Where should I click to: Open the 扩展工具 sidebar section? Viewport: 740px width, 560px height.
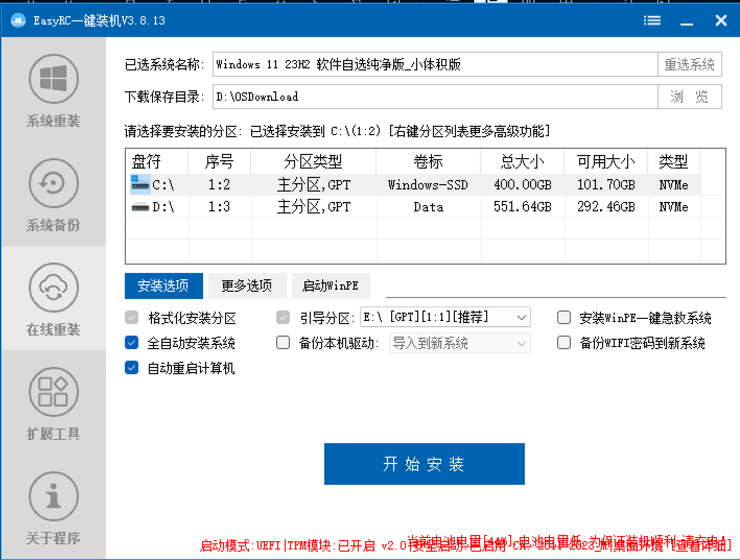(x=53, y=403)
